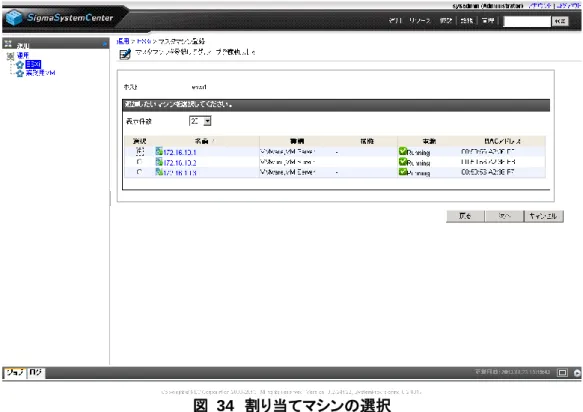Click the MAC address in the 172.16.10.1 row

(488, 152)
